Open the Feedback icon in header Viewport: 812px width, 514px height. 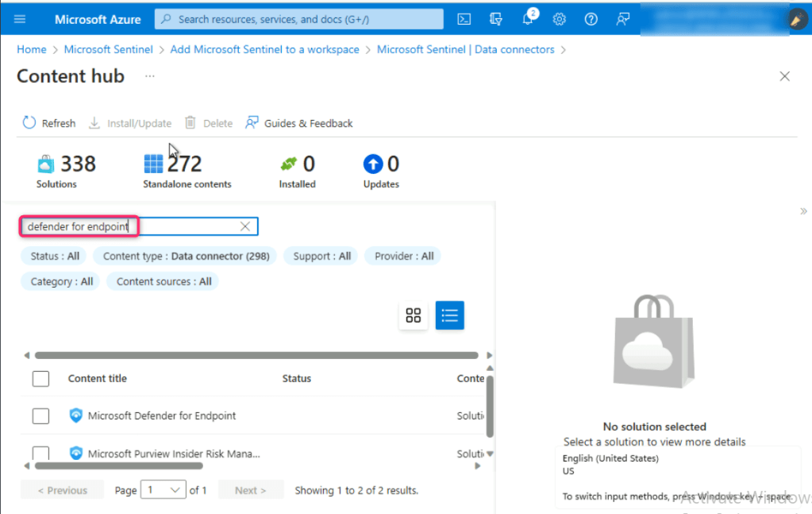point(623,19)
